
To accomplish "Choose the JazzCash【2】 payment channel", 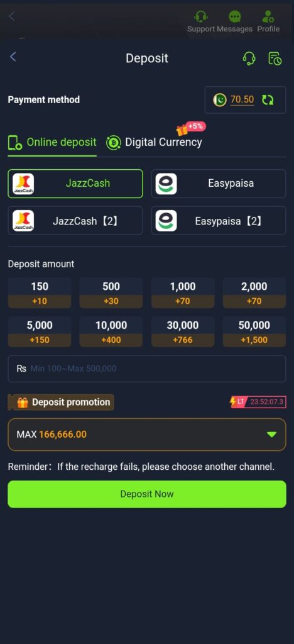I will (75, 221).
